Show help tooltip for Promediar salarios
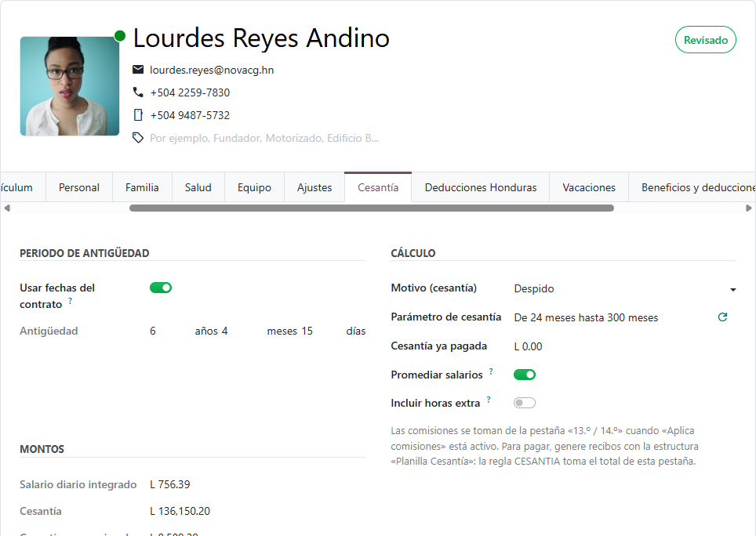This screenshot has height=536, width=756. tap(491, 371)
